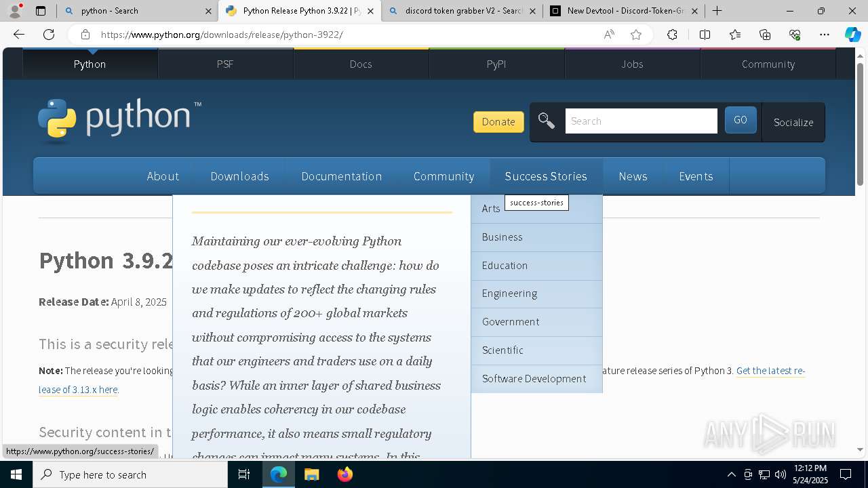Open Task View on taskbar

[244, 474]
